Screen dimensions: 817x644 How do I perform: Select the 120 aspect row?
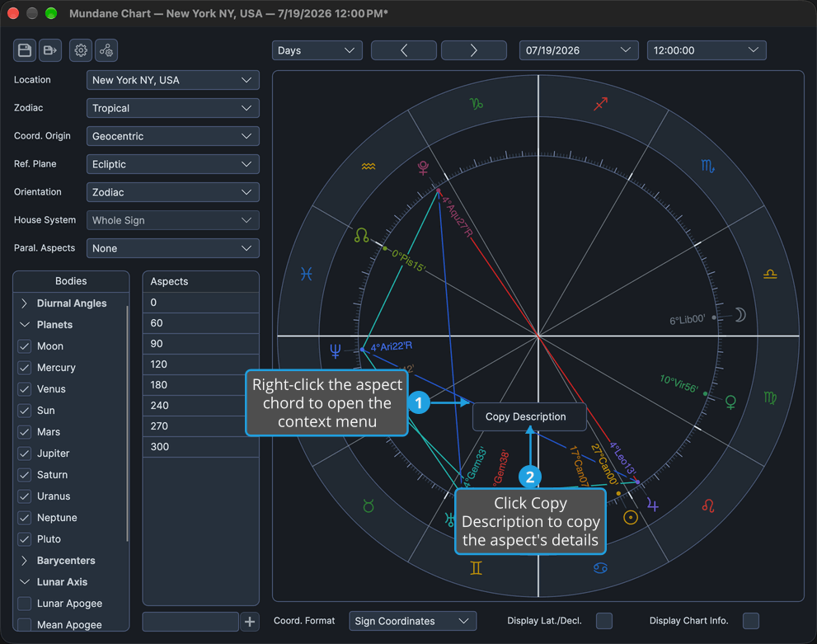200,364
